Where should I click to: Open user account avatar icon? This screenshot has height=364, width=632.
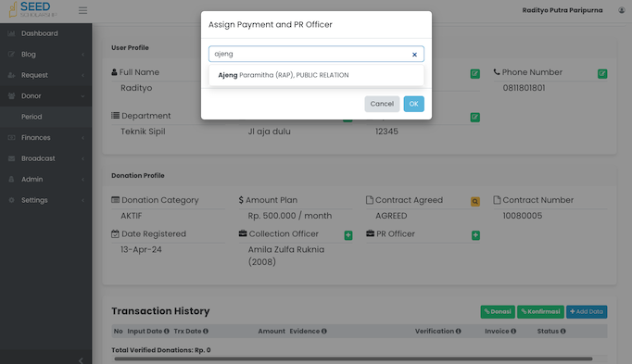(x=622, y=10)
